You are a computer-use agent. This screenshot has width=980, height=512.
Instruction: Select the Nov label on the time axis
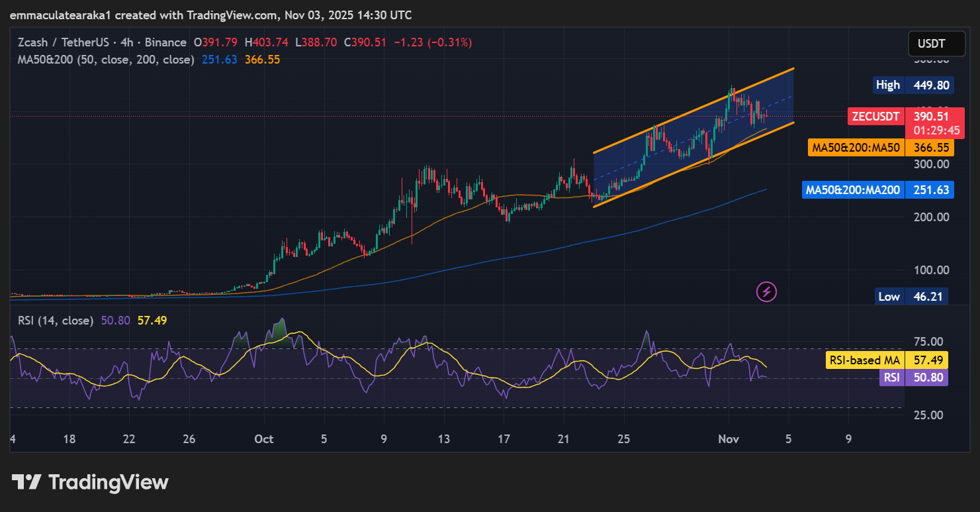(728, 438)
